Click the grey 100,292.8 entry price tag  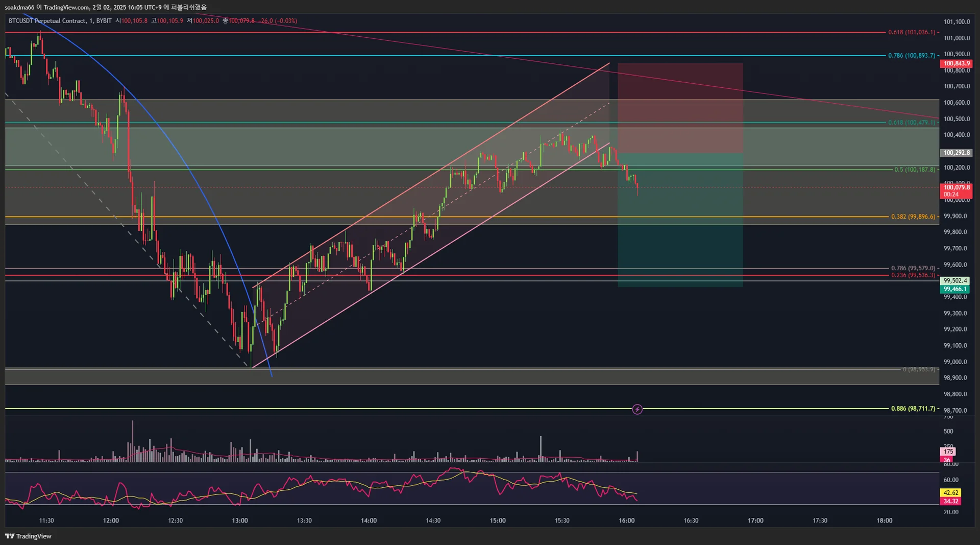(x=956, y=153)
